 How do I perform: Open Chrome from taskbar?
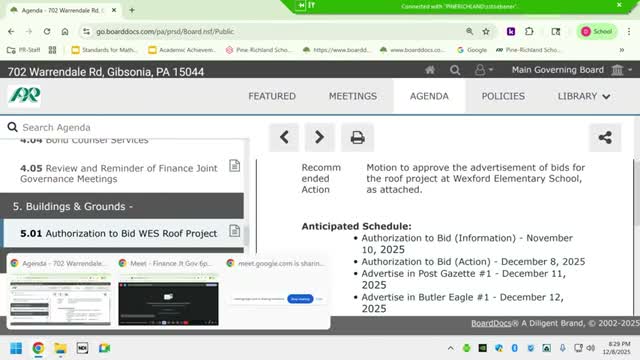point(38,348)
